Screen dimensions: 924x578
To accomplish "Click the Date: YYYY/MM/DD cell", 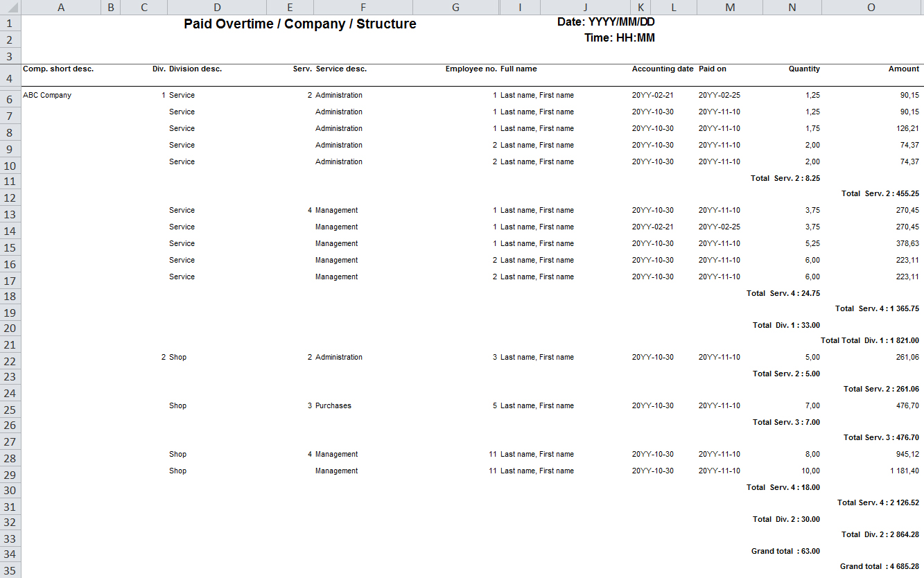I will (x=606, y=22).
